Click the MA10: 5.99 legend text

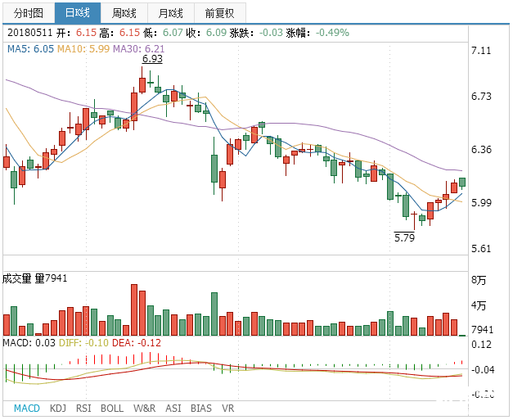[83, 49]
